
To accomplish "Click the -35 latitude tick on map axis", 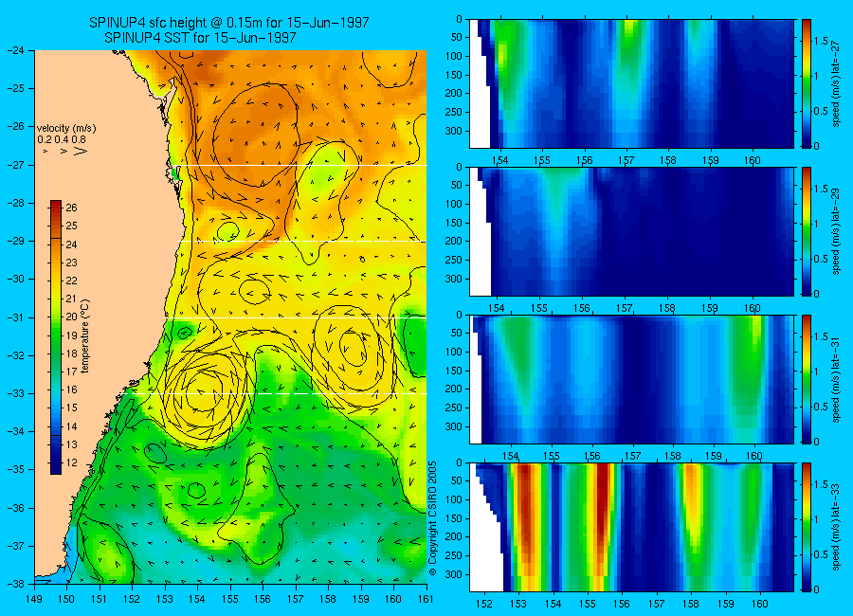I will [15, 469].
